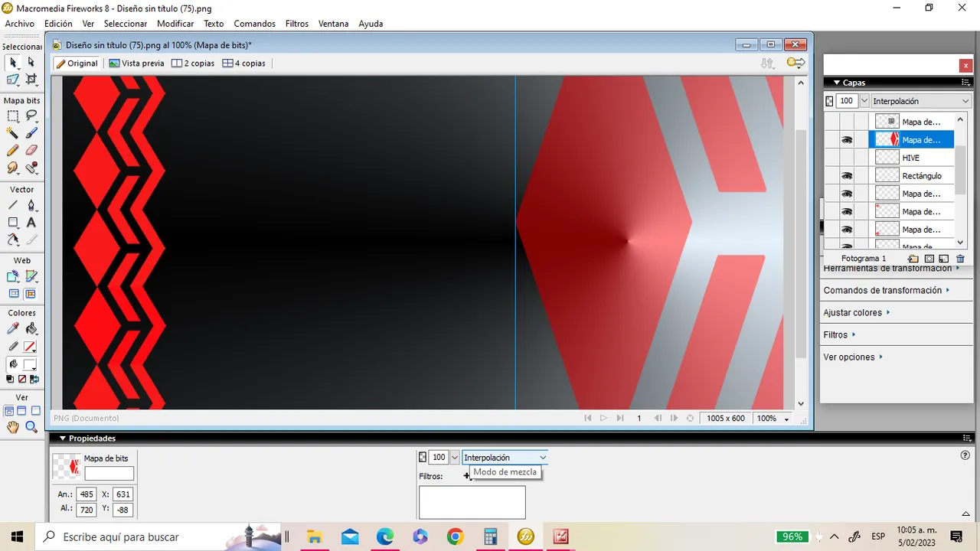The width and height of the screenshot is (980, 551).
Task: Select the Scale tool
Action: [x=13, y=80]
